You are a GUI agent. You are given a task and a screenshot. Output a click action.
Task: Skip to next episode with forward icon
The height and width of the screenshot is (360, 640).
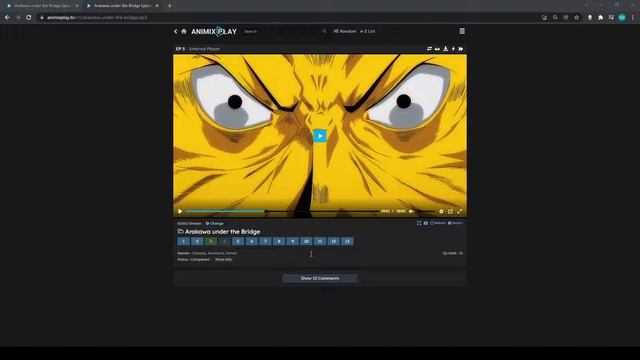click(461, 49)
